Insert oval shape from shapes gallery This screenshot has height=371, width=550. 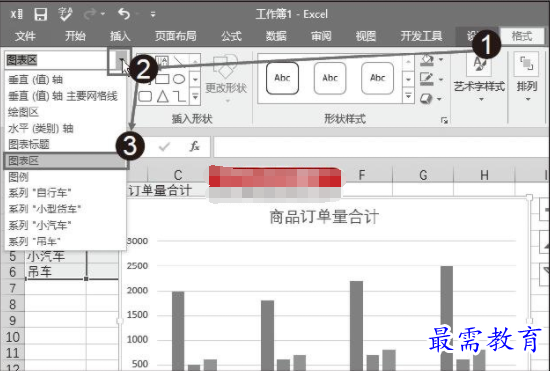tap(179, 79)
